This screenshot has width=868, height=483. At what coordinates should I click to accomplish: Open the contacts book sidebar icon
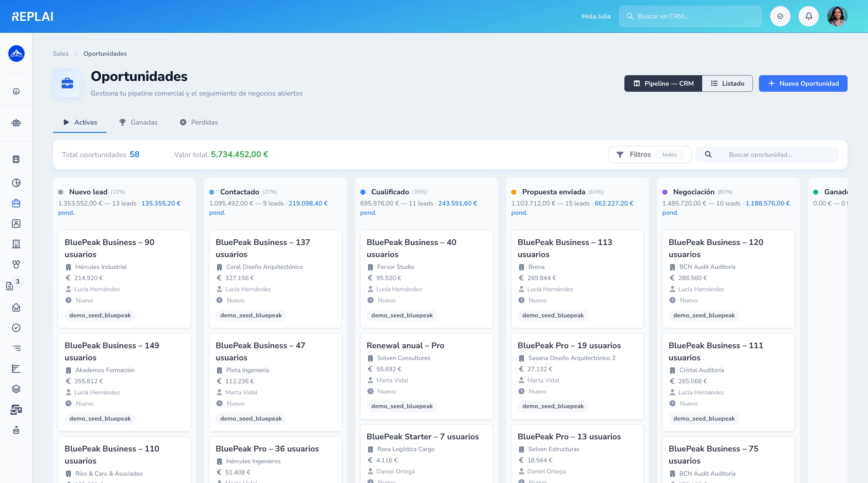(x=16, y=159)
